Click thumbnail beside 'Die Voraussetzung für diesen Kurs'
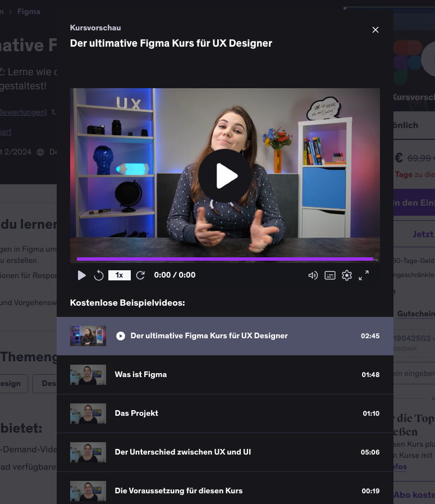435x504 pixels. pyautogui.click(x=88, y=491)
